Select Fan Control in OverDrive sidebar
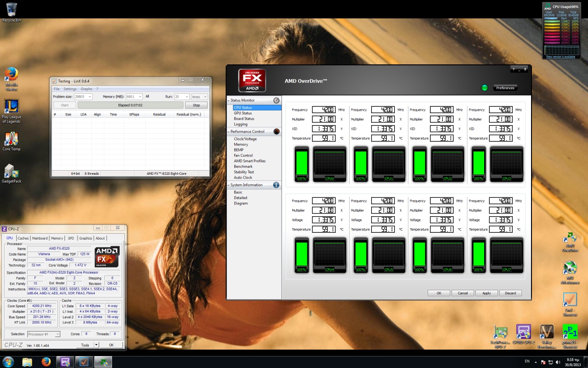This screenshot has height=368, width=588. click(243, 155)
